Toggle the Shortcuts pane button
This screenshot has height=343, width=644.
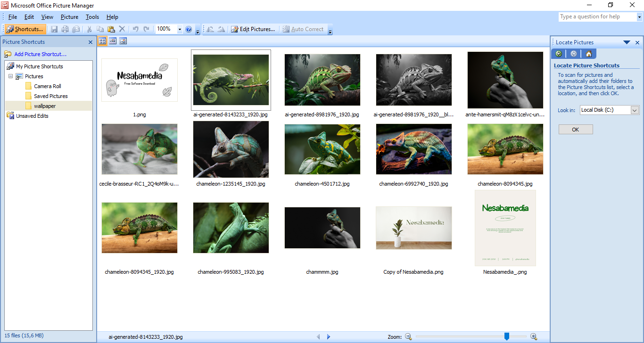click(25, 29)
